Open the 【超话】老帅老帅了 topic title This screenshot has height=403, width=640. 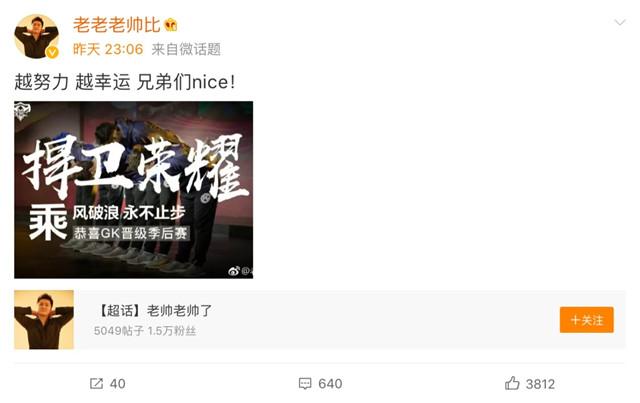point(155,311)
